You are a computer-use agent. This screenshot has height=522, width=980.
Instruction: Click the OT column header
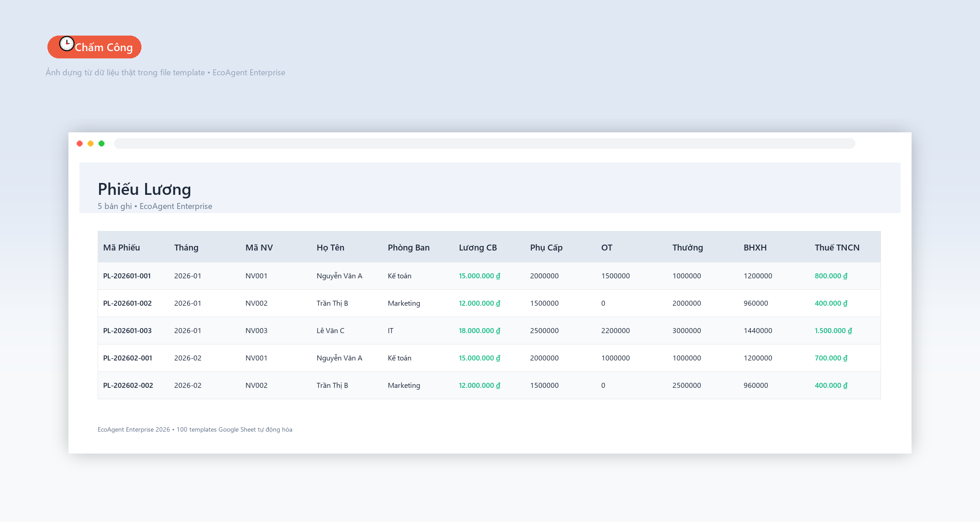pos(607,247)
